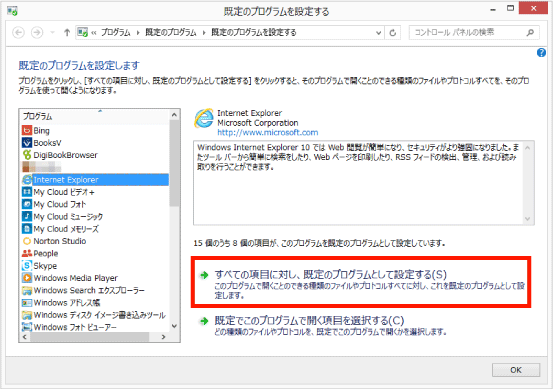Select DigiBookBrowser in program list
This screenshot has width=553, height=390.
click(x=65, y=155)
